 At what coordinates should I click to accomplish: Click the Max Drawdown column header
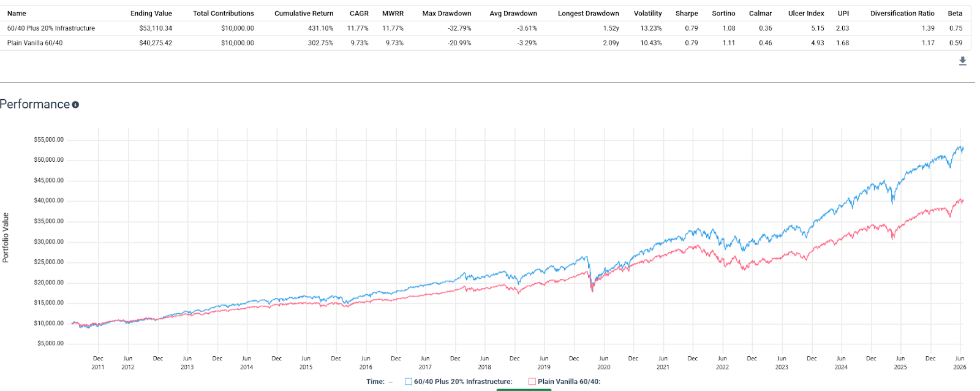[x=447, y=13]
